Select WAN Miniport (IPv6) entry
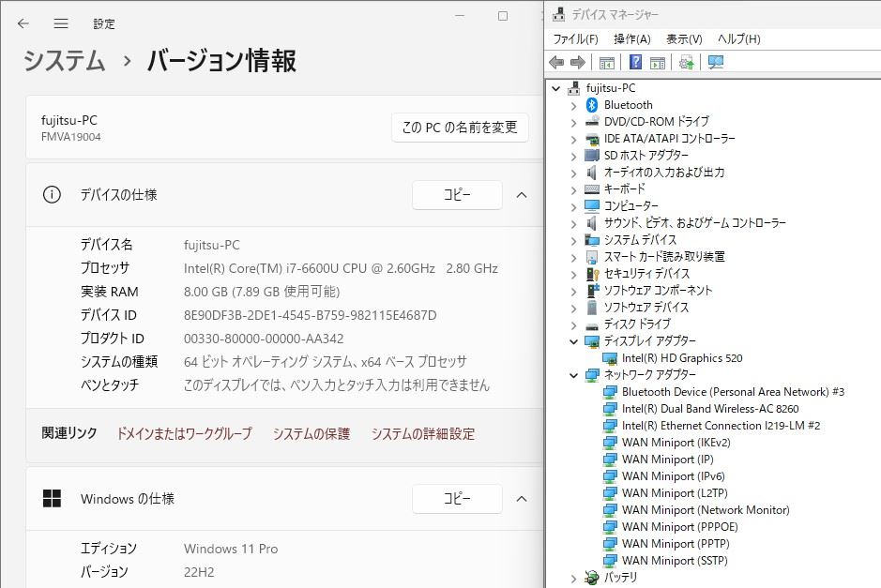Image resolution: width=881 pixels, height=588 pixels. point(673,476)
